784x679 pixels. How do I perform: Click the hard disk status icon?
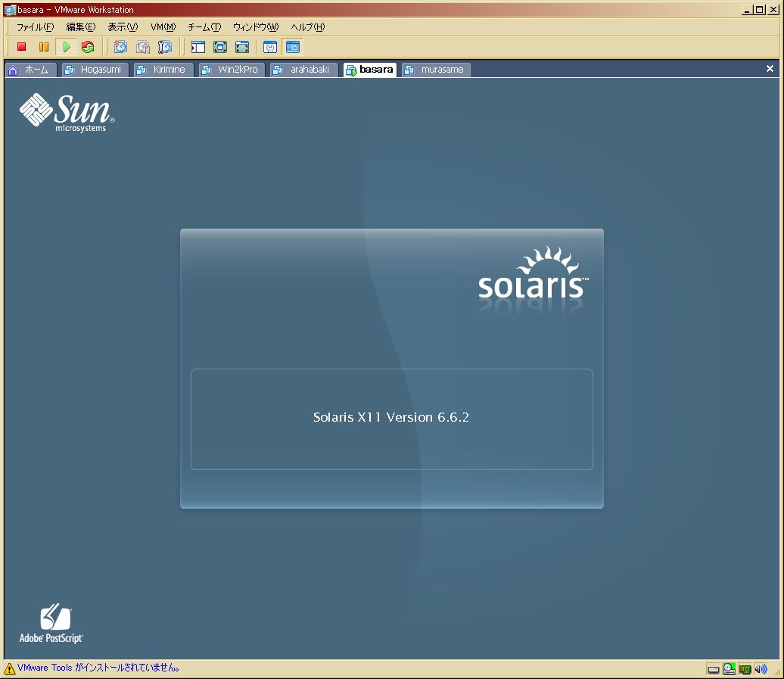tap(714, 669)
